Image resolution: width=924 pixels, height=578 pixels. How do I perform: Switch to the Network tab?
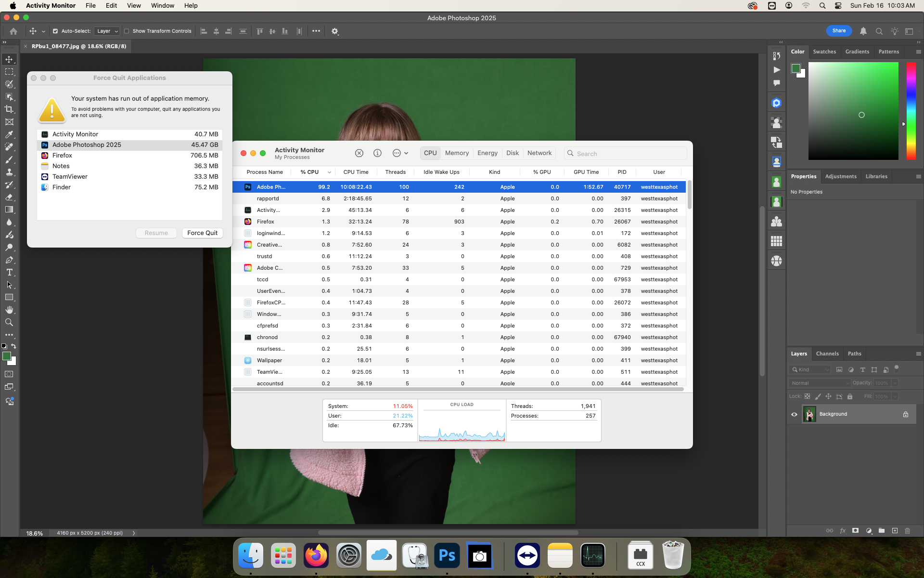pyautogui.click(x=539, y=153)
